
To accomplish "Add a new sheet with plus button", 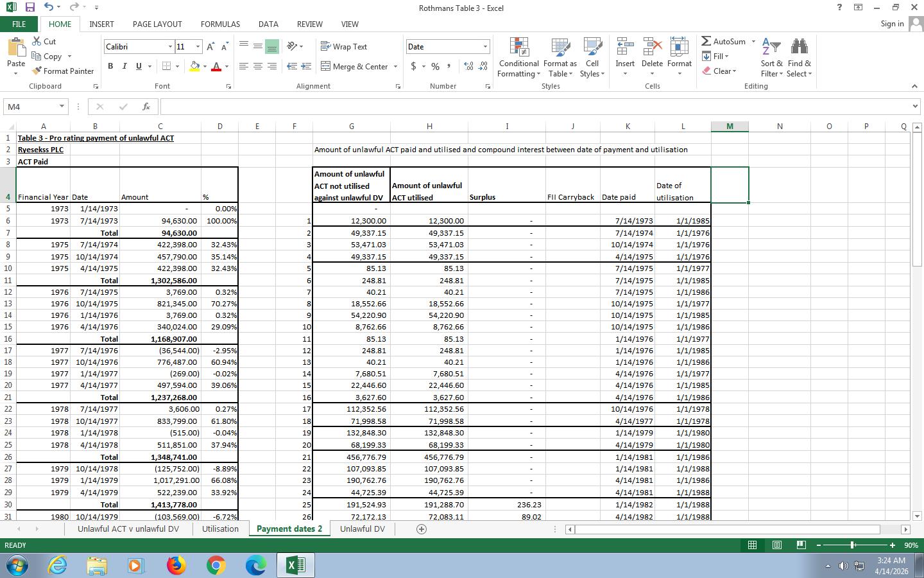I will point(422,529).
